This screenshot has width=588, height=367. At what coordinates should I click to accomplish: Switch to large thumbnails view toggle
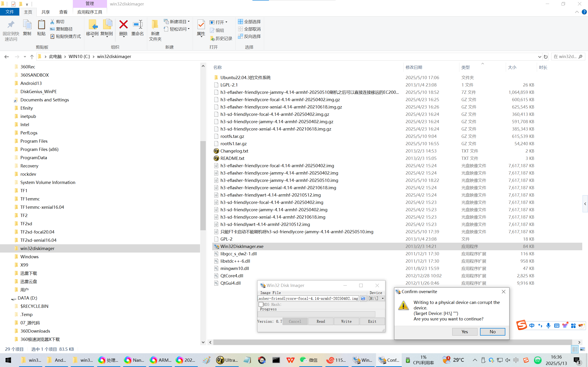(582, 349)
